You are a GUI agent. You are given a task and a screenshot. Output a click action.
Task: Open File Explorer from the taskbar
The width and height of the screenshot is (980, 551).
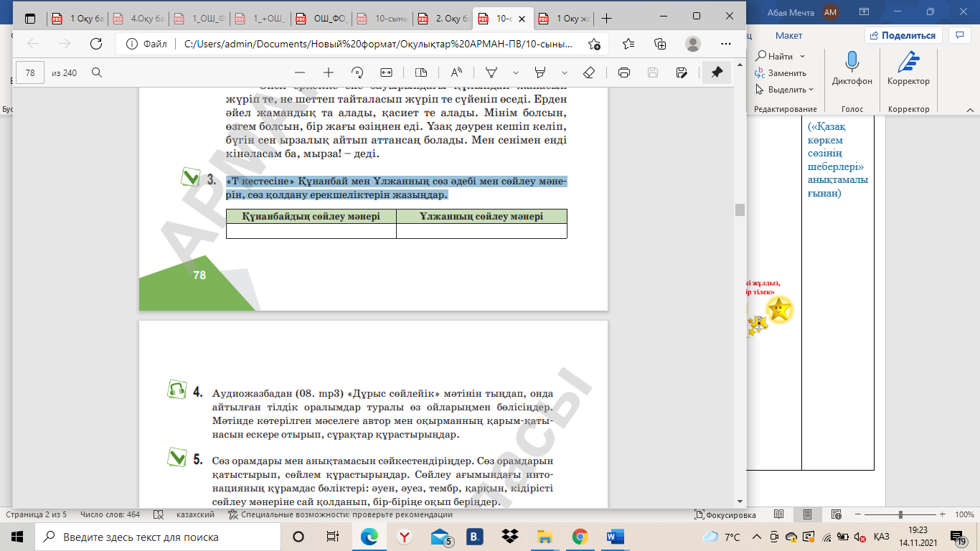545,537
